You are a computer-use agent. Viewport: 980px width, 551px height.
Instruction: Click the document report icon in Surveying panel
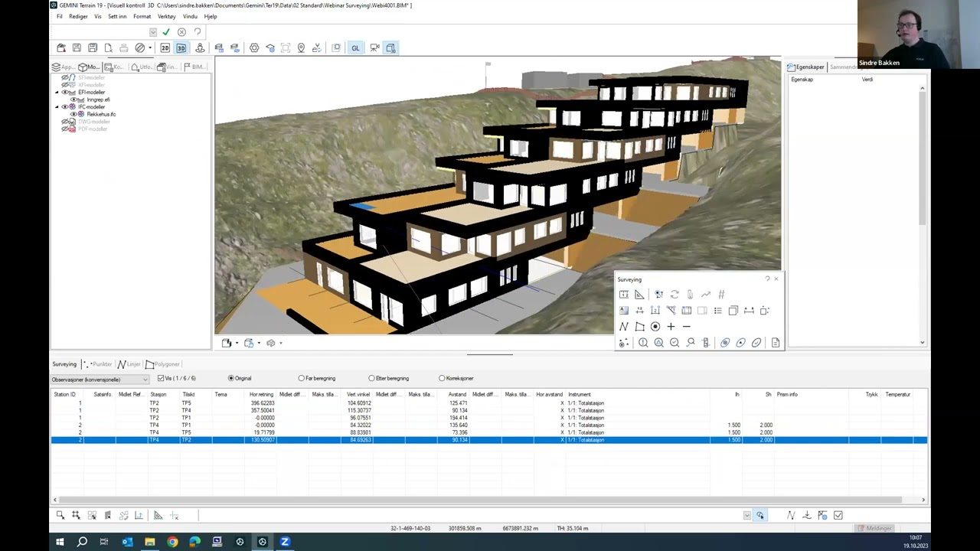point(776,343)
